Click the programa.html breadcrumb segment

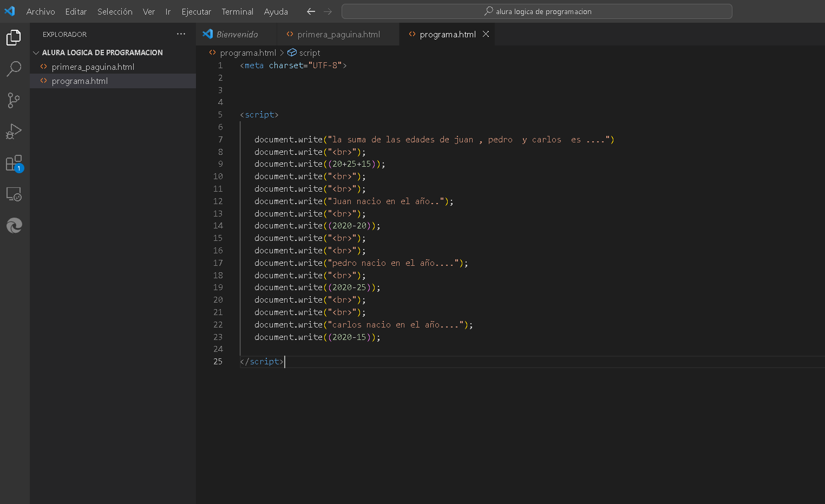click(x=248, y=53)
